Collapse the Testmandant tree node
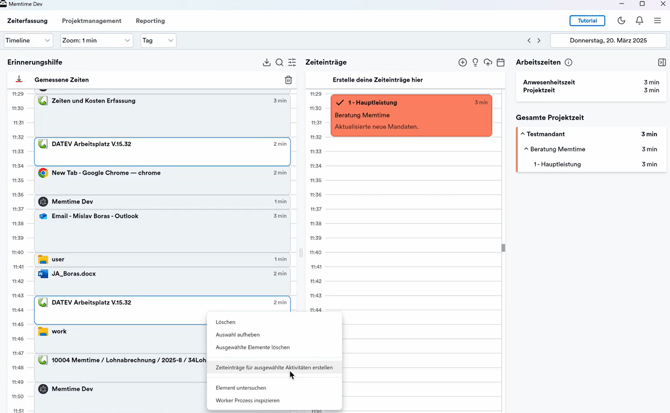This screenshot has height=413, width=670. pyautogui.click(x=522, y=134)
